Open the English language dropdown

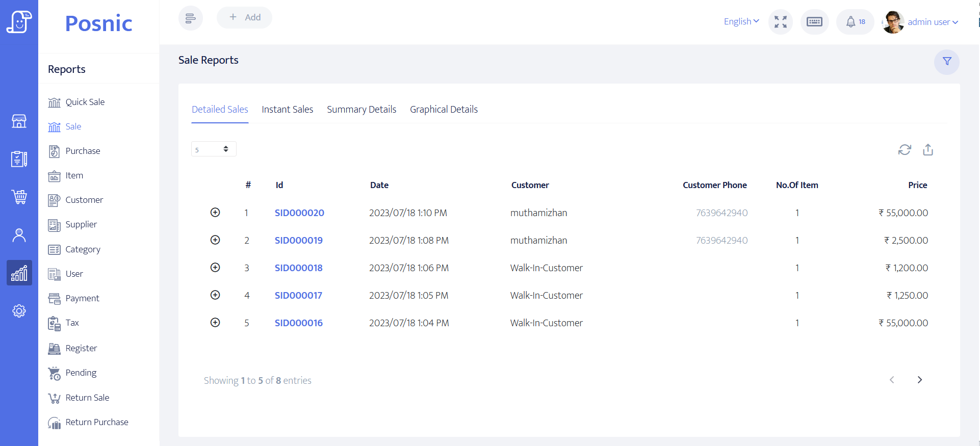[741, 21]
